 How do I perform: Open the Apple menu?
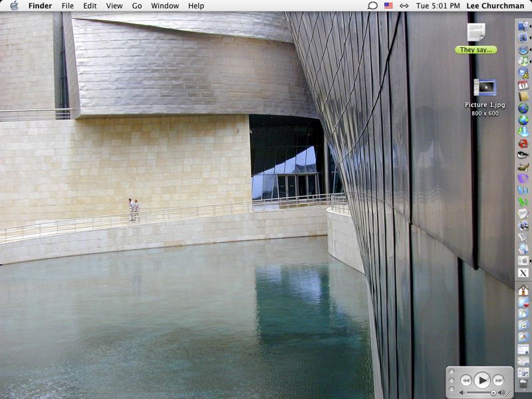point(14,5)
